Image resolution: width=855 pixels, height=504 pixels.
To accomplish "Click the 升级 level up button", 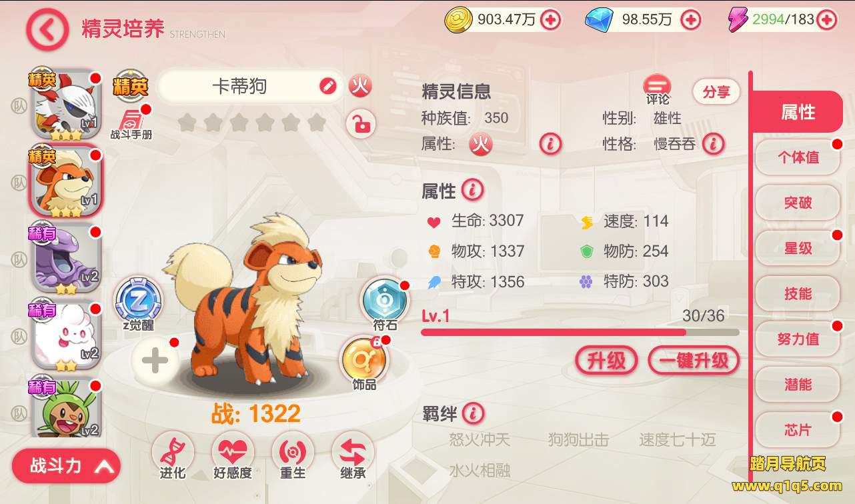I will point(606,361).
